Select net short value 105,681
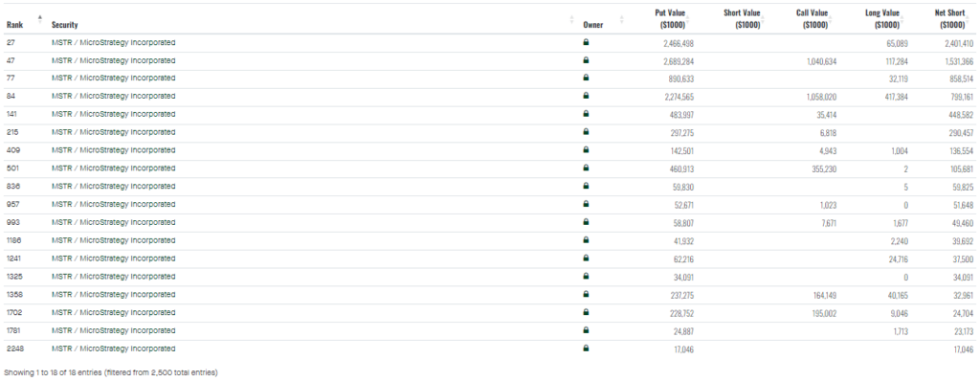 click(x=961, y=169)
